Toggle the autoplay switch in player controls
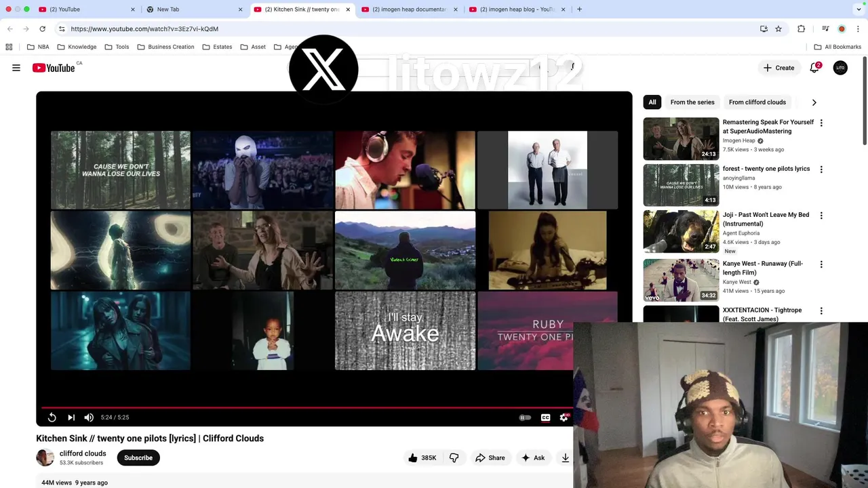The width and height of the screenshot is (868, 488). tap(525, 418)
